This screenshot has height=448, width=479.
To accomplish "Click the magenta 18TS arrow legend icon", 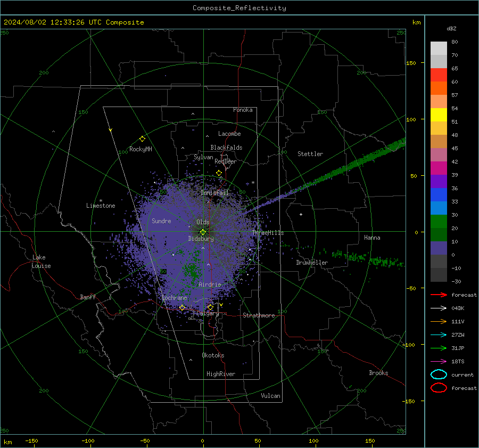I will (x=439, y=362).
